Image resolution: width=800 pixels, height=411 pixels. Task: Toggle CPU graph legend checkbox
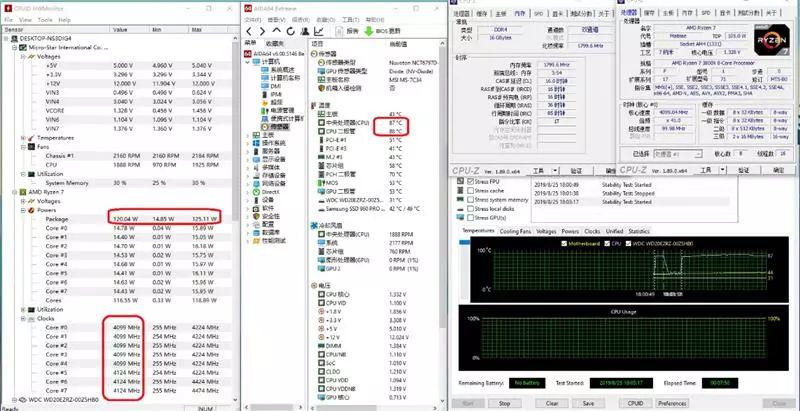pos(607,244)
